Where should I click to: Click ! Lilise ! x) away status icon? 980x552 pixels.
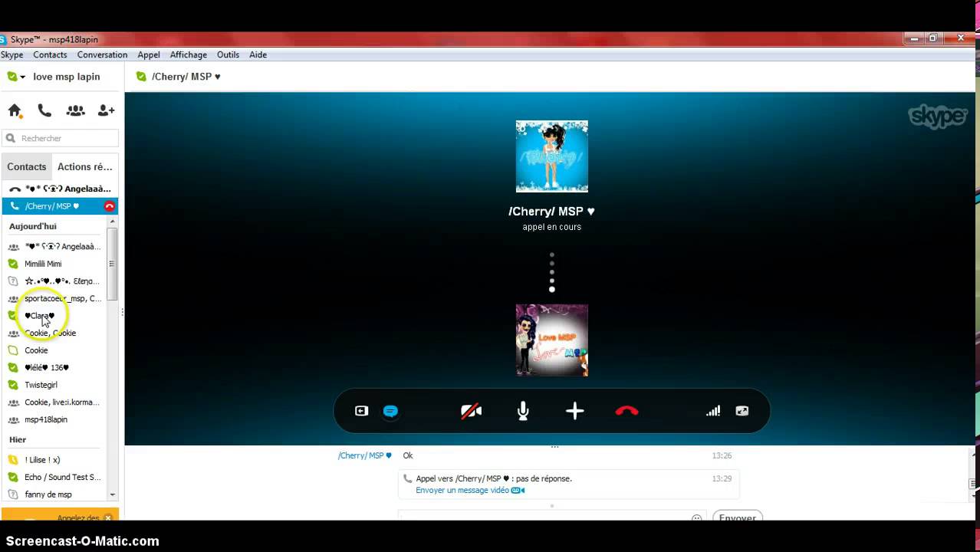tap(12, 460)
